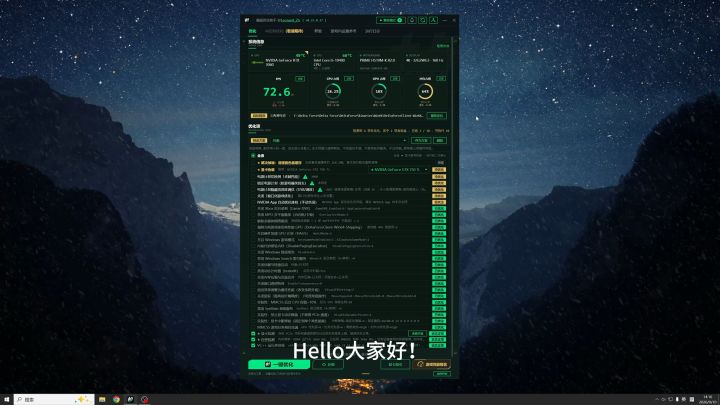This screenshot has width=720, height=405.
Task: Click the second warning triangle icon in list
Action: tap(312, 183)
